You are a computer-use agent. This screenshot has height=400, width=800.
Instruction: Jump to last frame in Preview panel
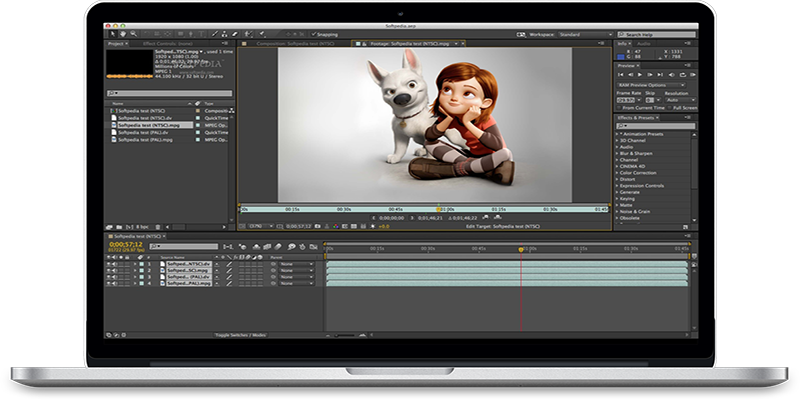(x=660, y=75)
